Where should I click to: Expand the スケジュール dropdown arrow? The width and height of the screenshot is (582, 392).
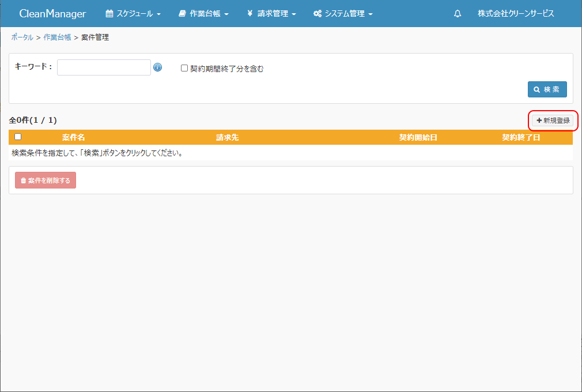158,14
